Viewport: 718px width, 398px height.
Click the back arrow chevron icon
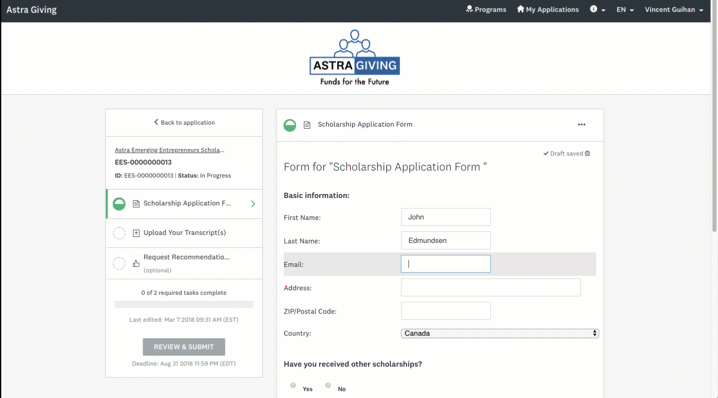coord(156,122)
